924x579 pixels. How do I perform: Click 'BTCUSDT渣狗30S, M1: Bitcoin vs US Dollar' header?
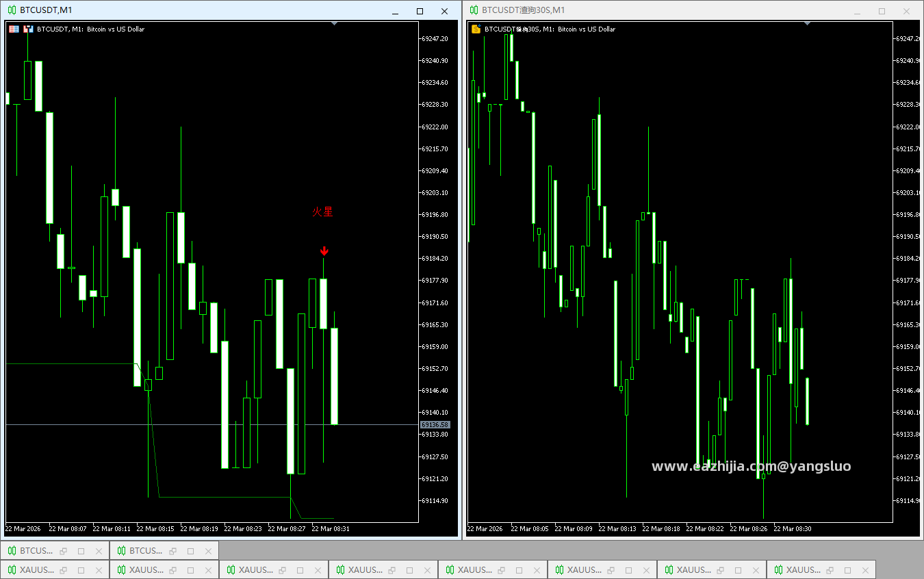pyautogui.click(x=550, y=29)
